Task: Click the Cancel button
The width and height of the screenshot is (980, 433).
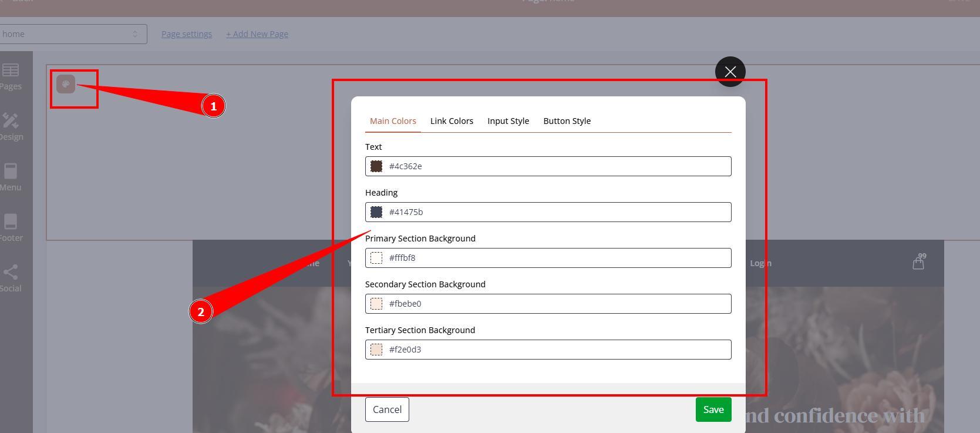Action: [x=387, y=409]
